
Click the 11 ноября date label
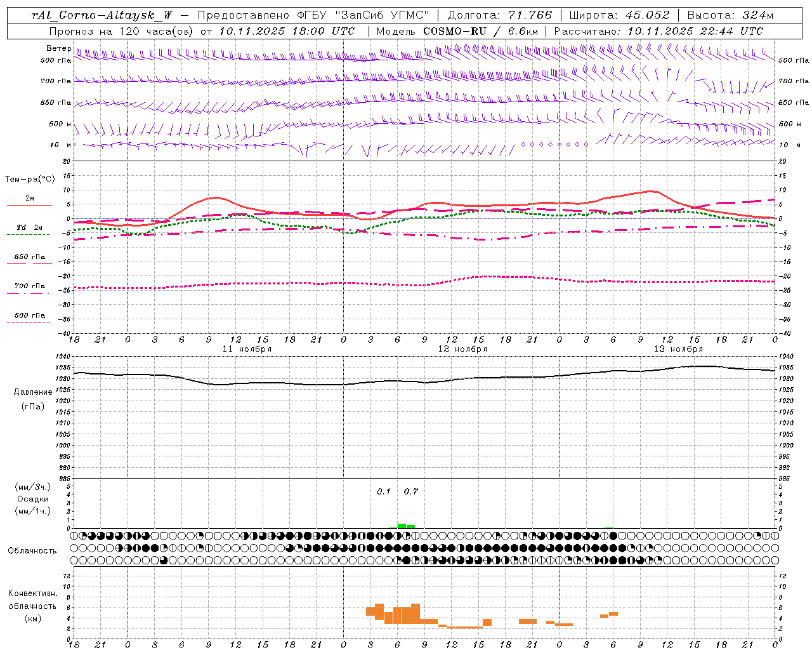[x=247, y=349]
